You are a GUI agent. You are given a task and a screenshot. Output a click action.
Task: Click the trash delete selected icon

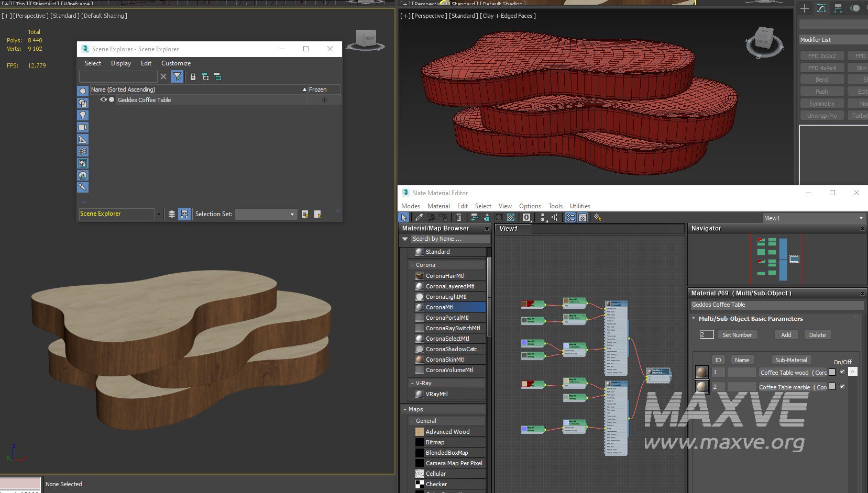point(459,218)
